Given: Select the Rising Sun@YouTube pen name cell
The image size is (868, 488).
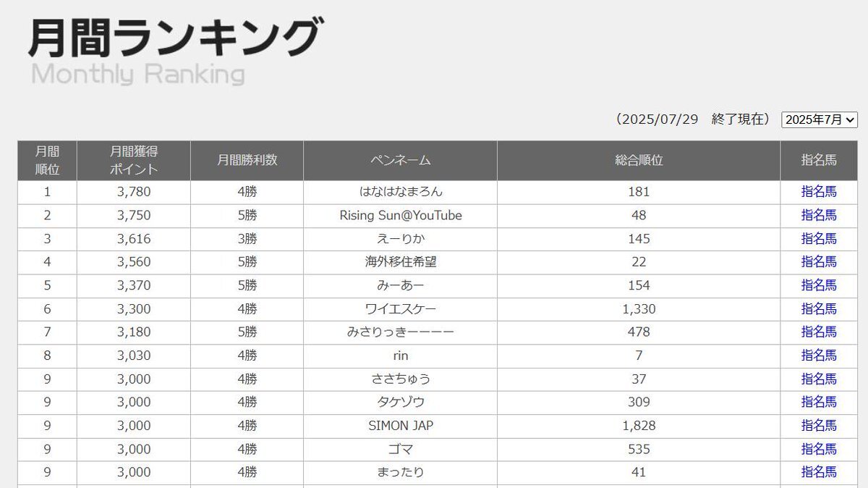Looking at the screenshot, I should pyautogui.click(x=401, y=215).
